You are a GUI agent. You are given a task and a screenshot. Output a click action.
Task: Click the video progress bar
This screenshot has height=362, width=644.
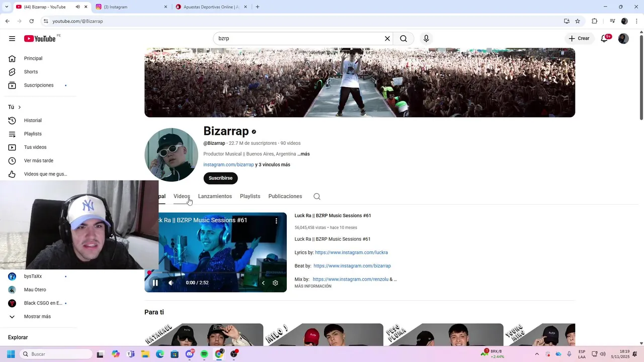215,273
